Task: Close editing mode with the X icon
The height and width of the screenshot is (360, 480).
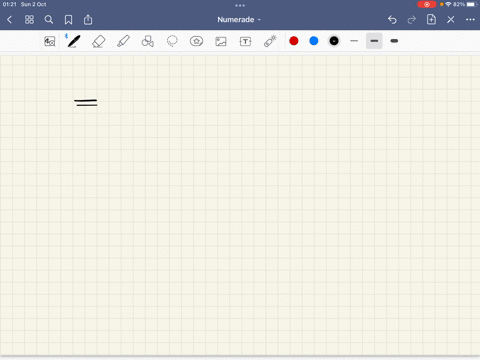Action: click(x=451, y=20)
